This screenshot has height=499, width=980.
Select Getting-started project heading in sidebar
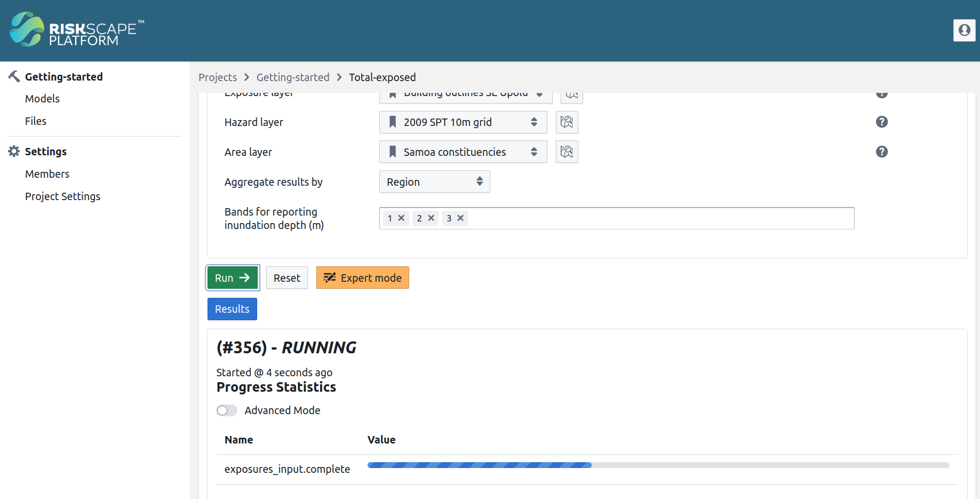click(x=64, y=77)
